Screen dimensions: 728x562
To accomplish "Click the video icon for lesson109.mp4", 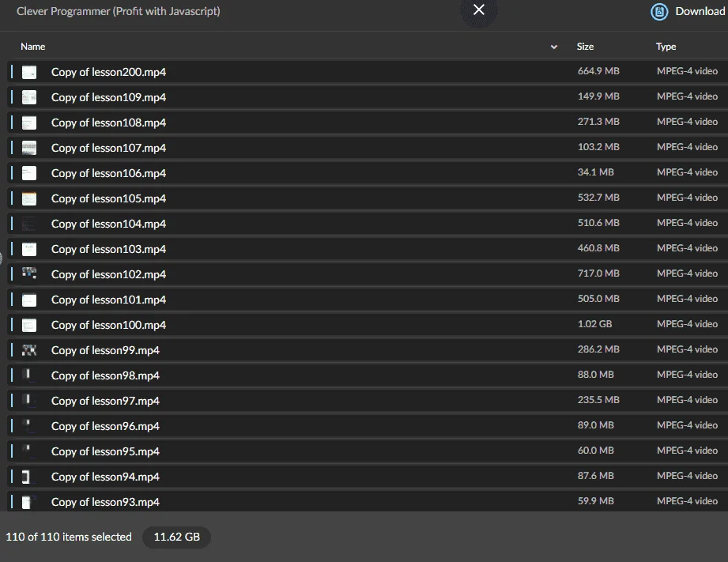I will 29,97.
